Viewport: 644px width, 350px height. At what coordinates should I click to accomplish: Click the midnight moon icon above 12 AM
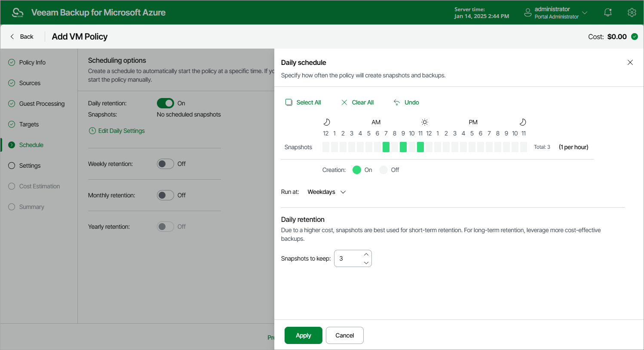click(327, 122)
